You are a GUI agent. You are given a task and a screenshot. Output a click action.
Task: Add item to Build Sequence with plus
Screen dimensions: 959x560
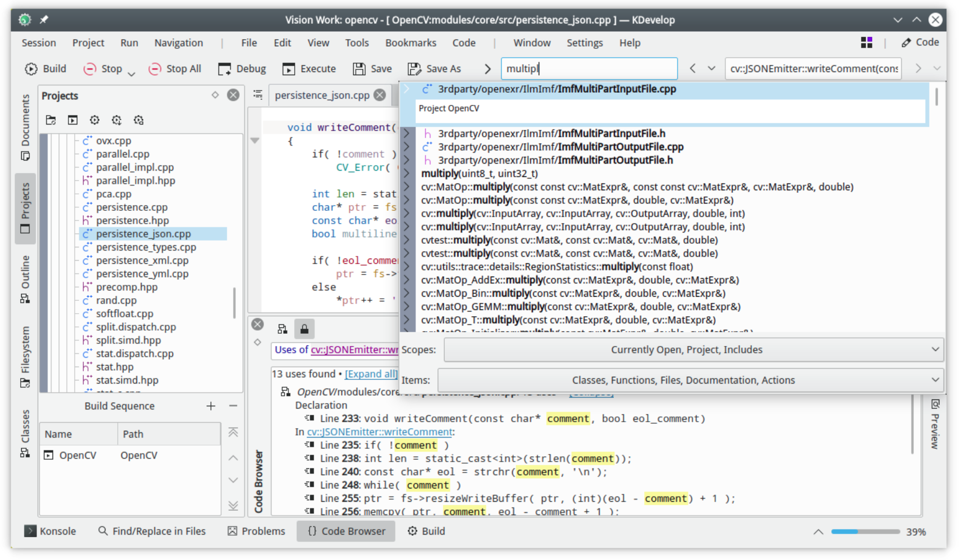coord(211,406)
